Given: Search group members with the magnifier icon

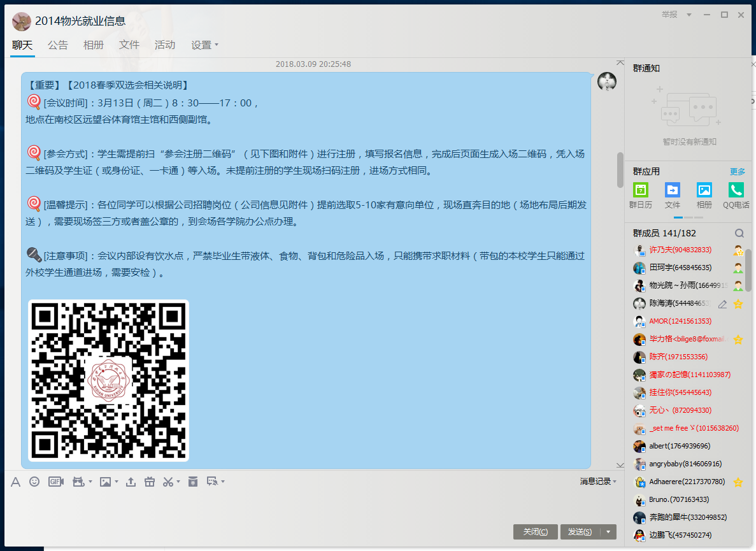Looking at the screenshot, I should click(739, 233).
